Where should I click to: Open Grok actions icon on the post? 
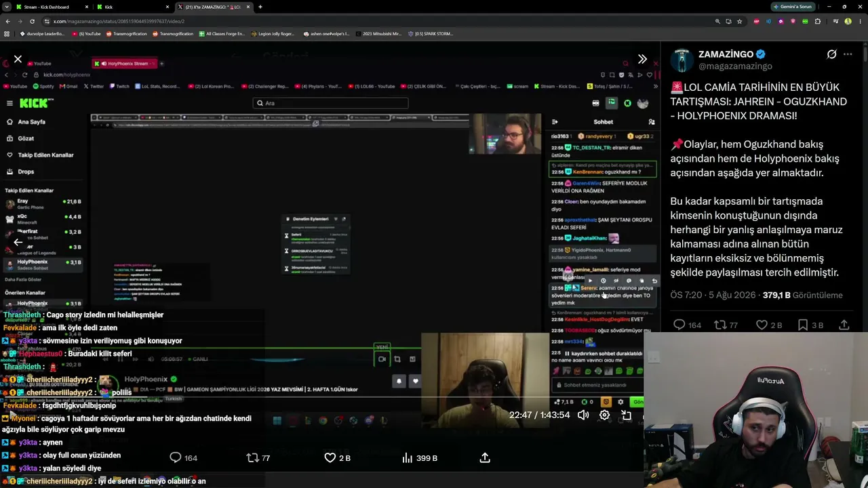(x=831, y=54)
